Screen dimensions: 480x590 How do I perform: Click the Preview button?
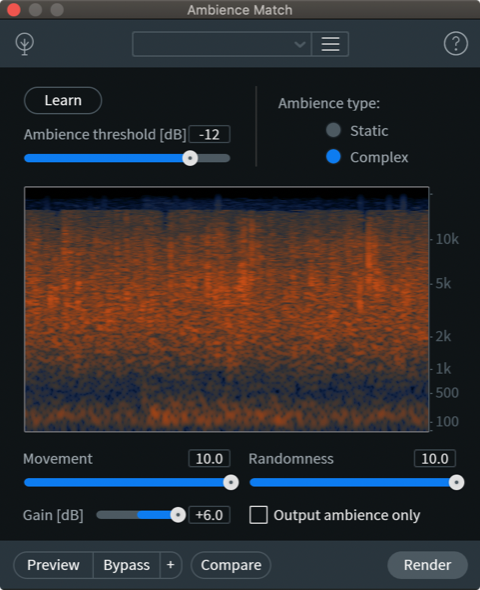click(53, 565)
